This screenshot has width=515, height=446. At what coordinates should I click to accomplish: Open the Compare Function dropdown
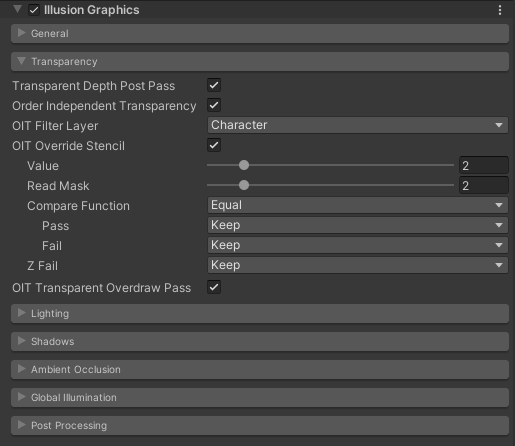coord(358,205)
